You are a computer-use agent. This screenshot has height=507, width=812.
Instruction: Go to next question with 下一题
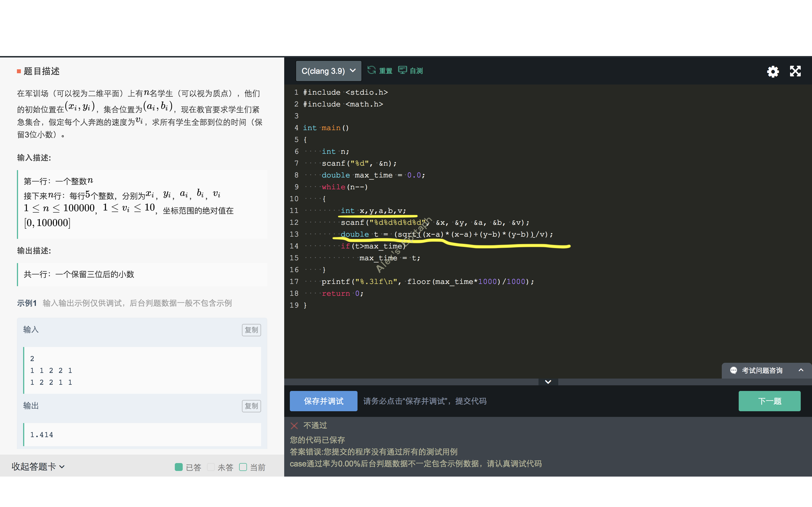769,401
